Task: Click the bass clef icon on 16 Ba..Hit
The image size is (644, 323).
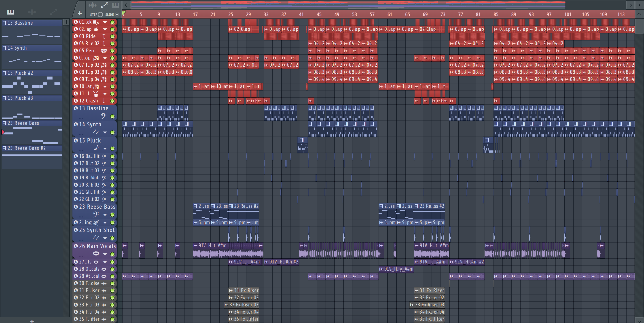Action: [x=104, y=157]
